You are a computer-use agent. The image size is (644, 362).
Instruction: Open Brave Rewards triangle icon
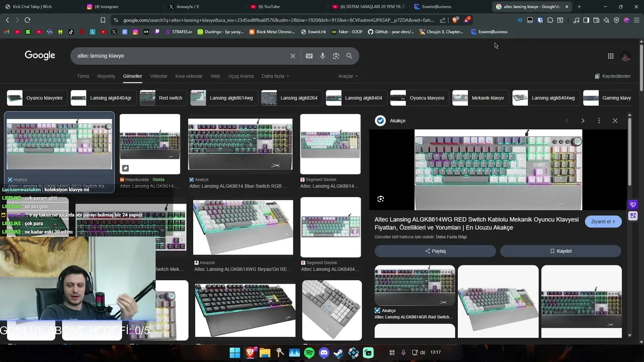466,20
